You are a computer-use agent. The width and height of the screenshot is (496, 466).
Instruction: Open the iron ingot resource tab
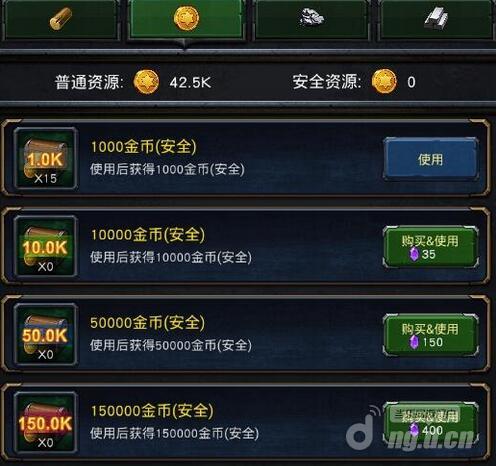(436, 19)
